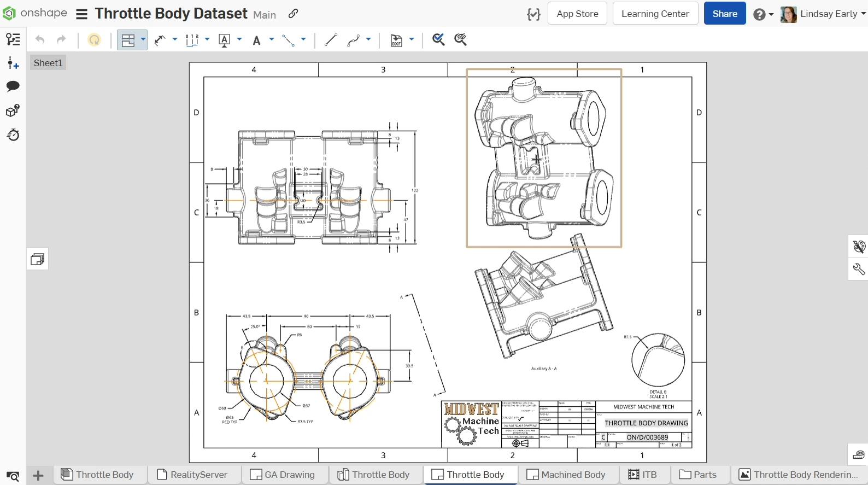Screen dimensions: 868x485
Task: Open the Lindsay Early account menu
Action: (825, 14)
